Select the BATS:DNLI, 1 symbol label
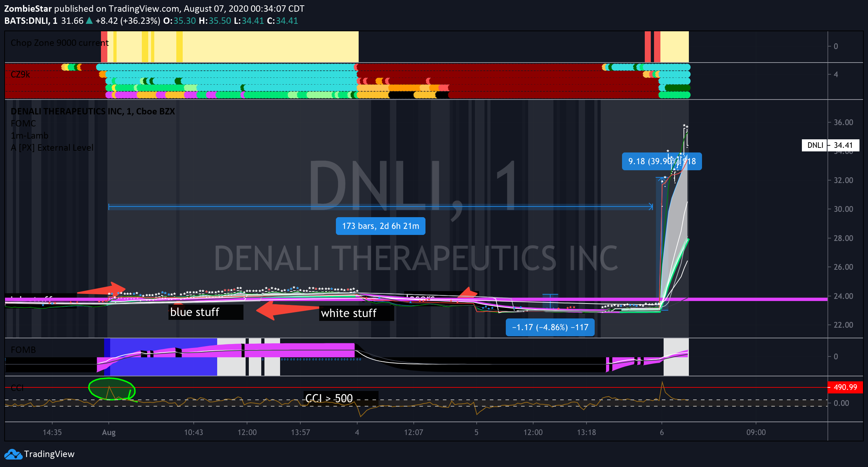The height and width of the screenshot is (467, 868). point(31,21)
